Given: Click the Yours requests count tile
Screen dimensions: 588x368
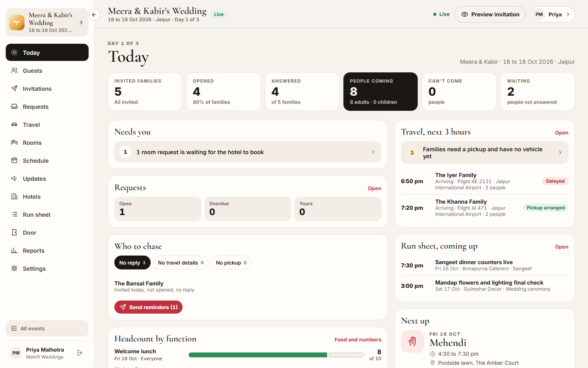Looking at the screenshot, I should coord(338,209).
